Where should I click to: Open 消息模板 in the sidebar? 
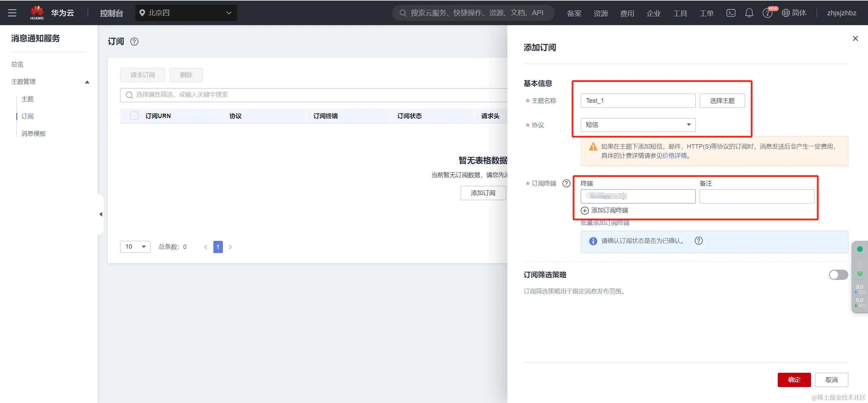click(x=34, y=134)
